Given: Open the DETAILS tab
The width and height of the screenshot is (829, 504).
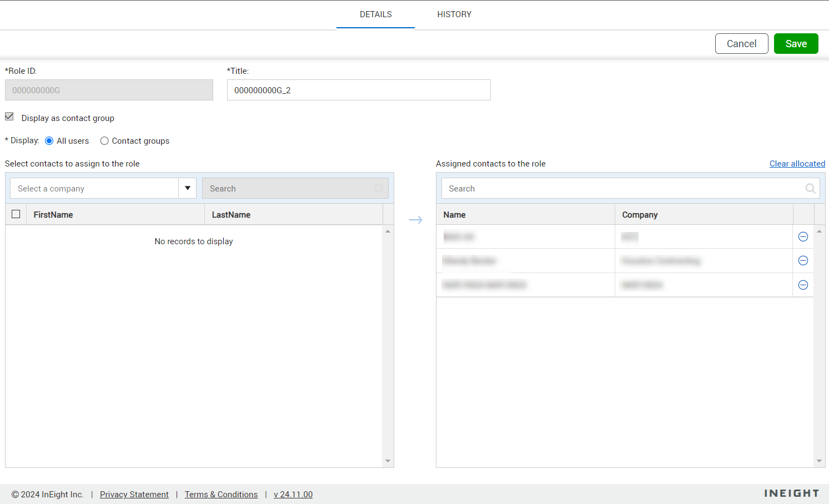Looking at the screenshot, I should tap(375, 14).
